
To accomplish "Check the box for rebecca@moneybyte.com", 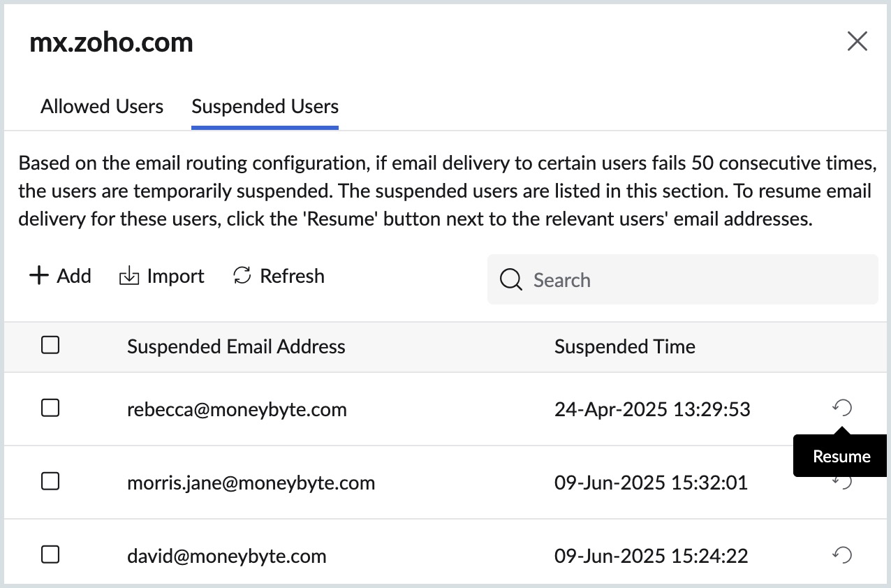I will 50,408.
